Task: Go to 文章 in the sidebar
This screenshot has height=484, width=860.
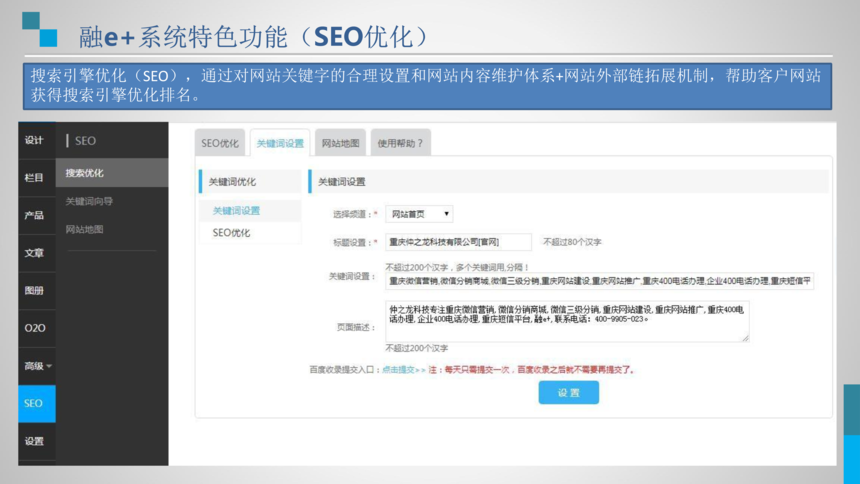Action: click(35, 253)
